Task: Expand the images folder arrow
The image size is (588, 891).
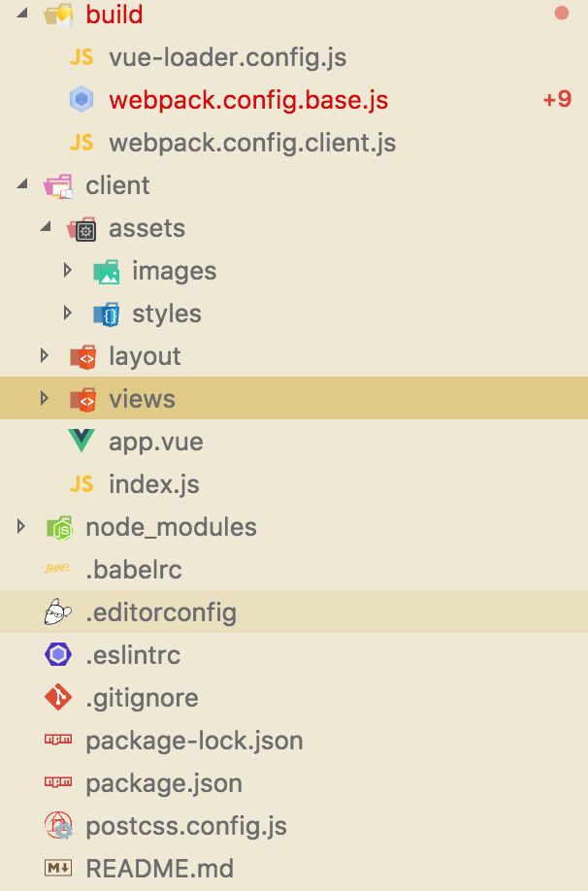Action: pyautogui.click(x=68, y=270)
